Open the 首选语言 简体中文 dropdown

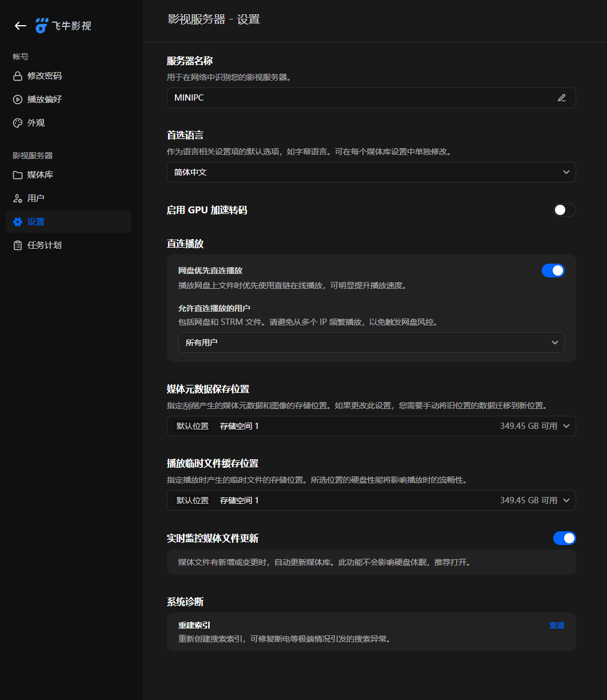[x=372, y=172]
